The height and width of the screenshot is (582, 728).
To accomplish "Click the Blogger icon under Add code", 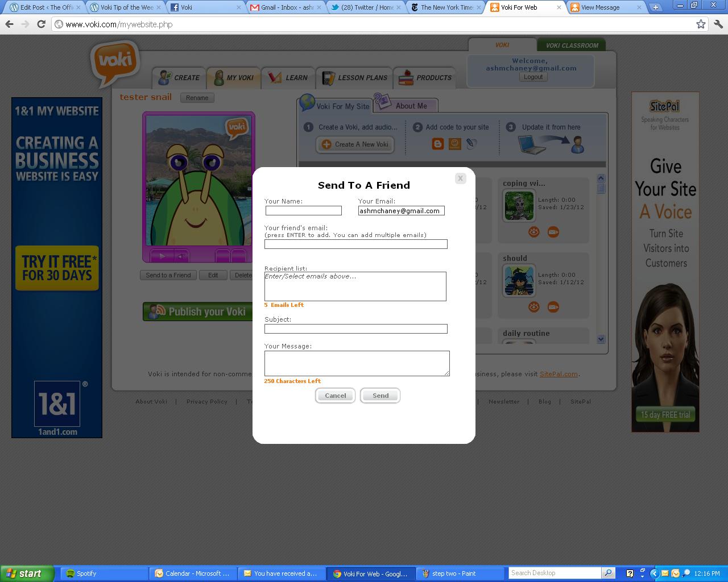I will (437, 144).
